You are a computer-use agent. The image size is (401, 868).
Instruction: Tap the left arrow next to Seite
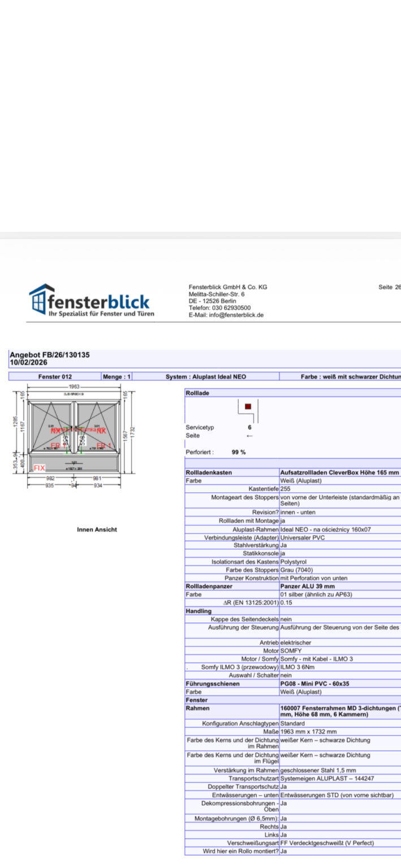pos(249,436)
